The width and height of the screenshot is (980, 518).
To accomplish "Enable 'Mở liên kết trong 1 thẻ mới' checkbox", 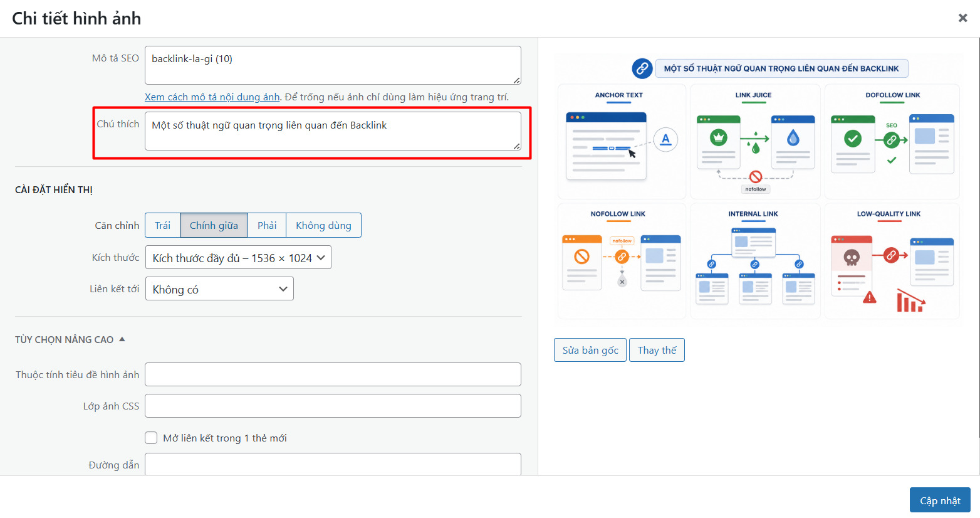I will [x=151, y=438].
